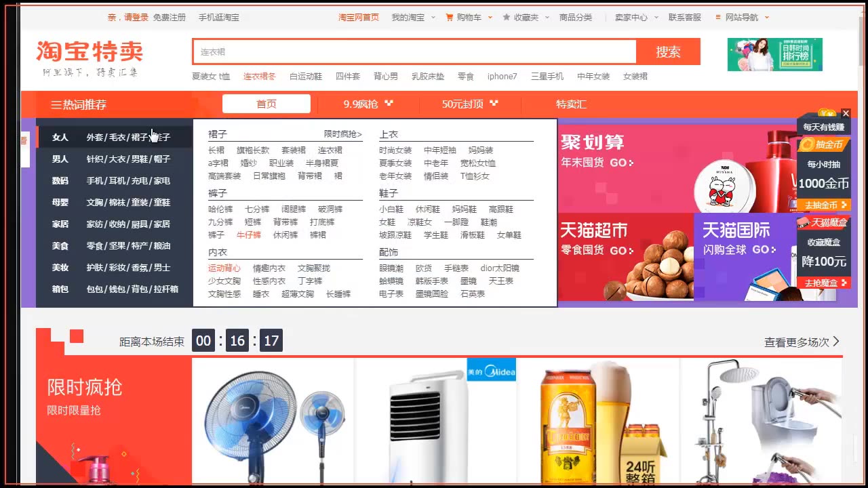The image size is (868, 488).
Task: Click hot search 乳胶床垫
Action: pyautogui.click(x=428, y=76)
